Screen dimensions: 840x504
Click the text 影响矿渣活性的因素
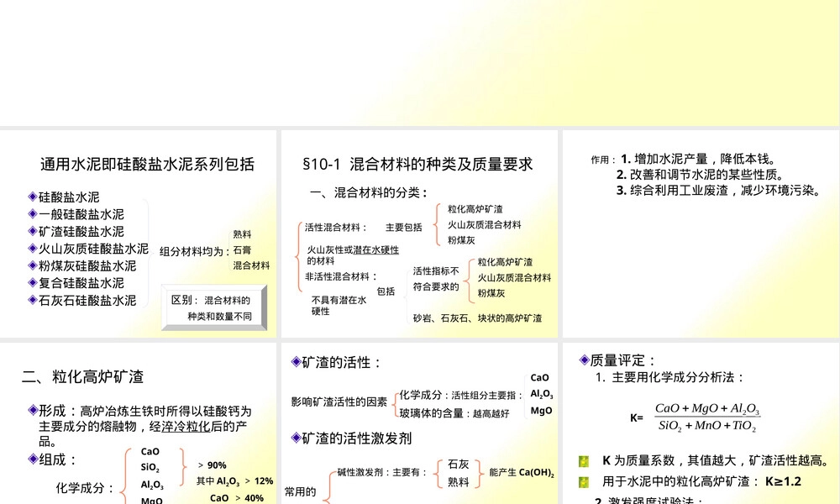click(x=339, y=402)
